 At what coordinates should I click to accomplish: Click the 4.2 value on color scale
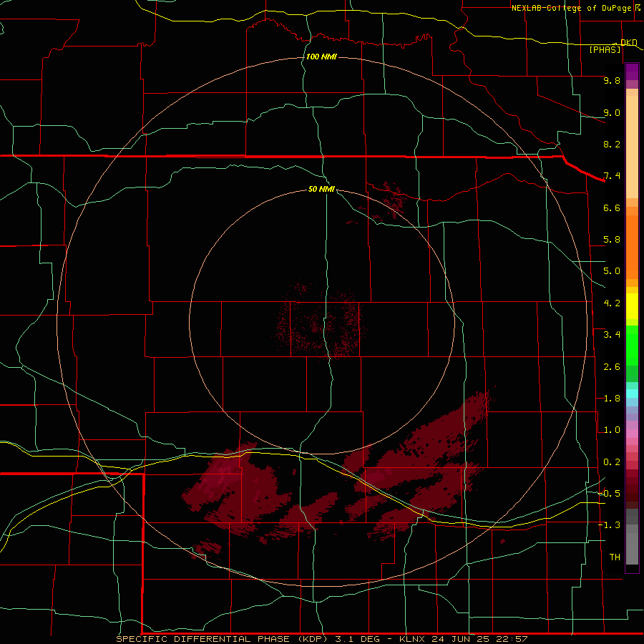click(x=612, y=303)
